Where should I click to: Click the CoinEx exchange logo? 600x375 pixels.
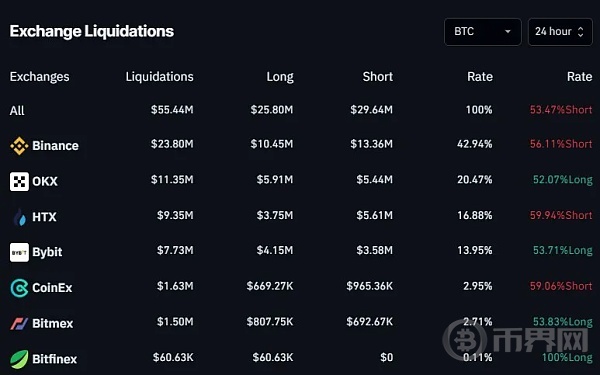[19, 288]
